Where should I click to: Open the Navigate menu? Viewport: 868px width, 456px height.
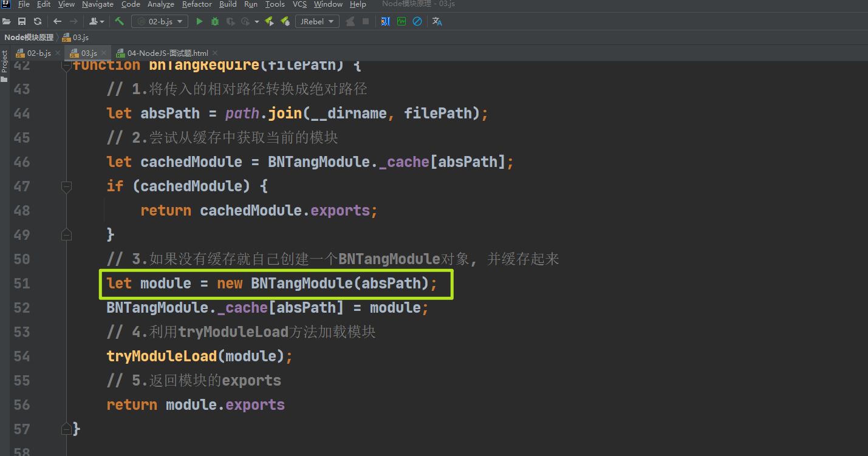[97, 4]
